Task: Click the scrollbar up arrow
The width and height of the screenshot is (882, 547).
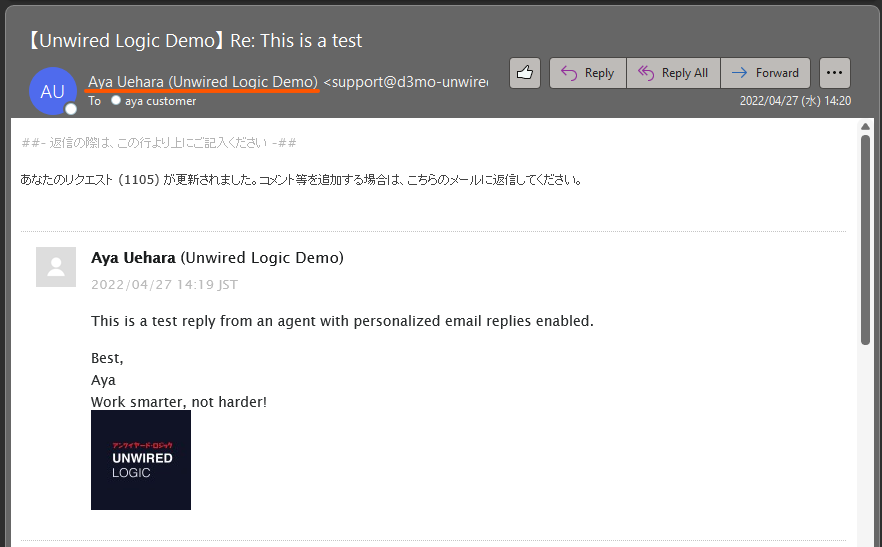Action: point(865,127)
